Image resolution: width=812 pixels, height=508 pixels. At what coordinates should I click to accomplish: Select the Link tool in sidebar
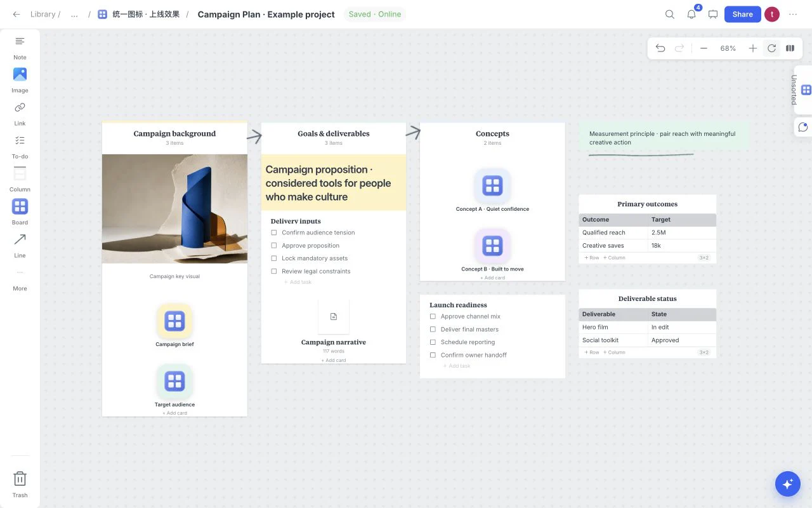20,113
